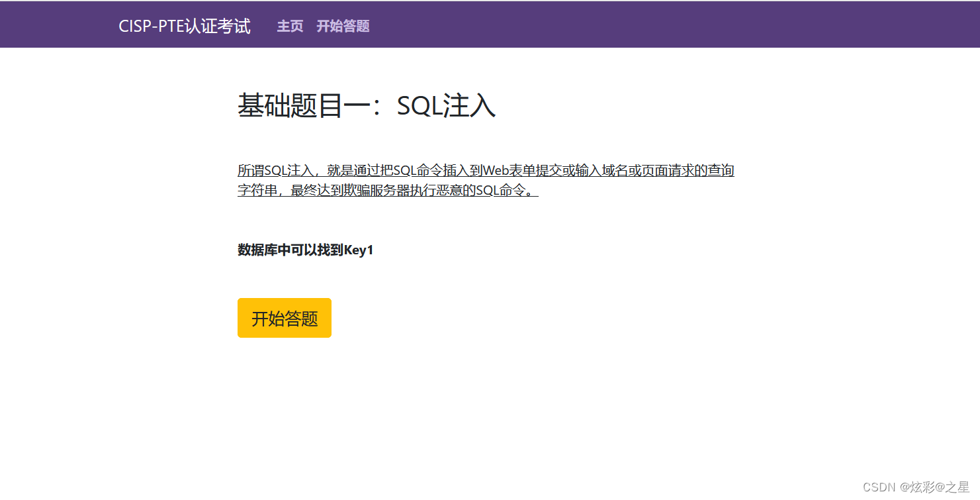Viewport: 980px width, 500px height.
Task: Click the text 数据库中可以找到Key1
Action: tap(306, 250)
